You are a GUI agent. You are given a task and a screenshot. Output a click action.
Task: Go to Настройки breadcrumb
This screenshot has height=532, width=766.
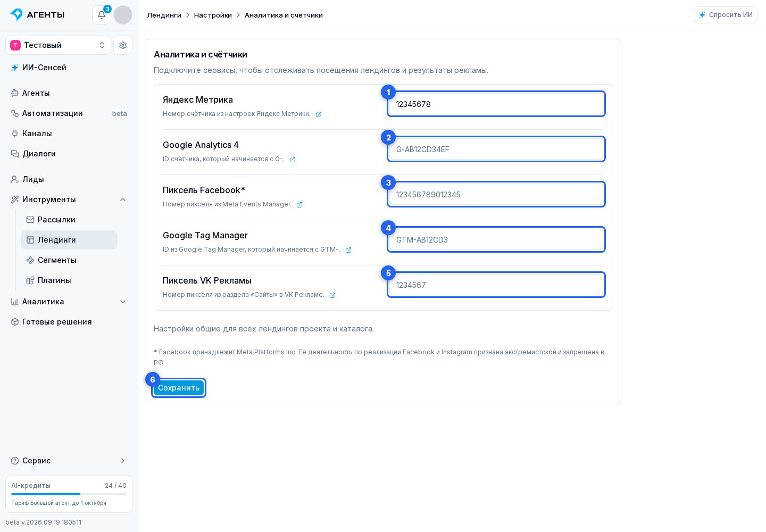[x=213, y=15]
